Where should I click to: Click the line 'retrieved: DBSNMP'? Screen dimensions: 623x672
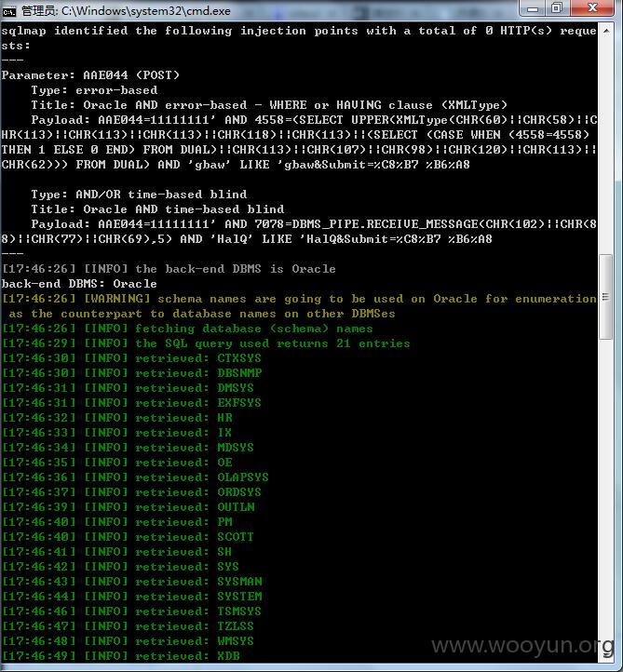(x=131, y=373)
